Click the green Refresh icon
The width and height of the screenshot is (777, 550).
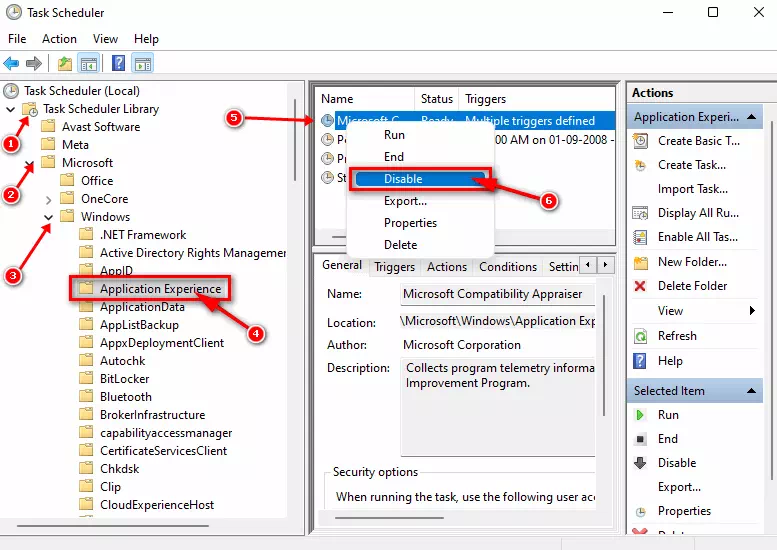[x=640, y=336]
